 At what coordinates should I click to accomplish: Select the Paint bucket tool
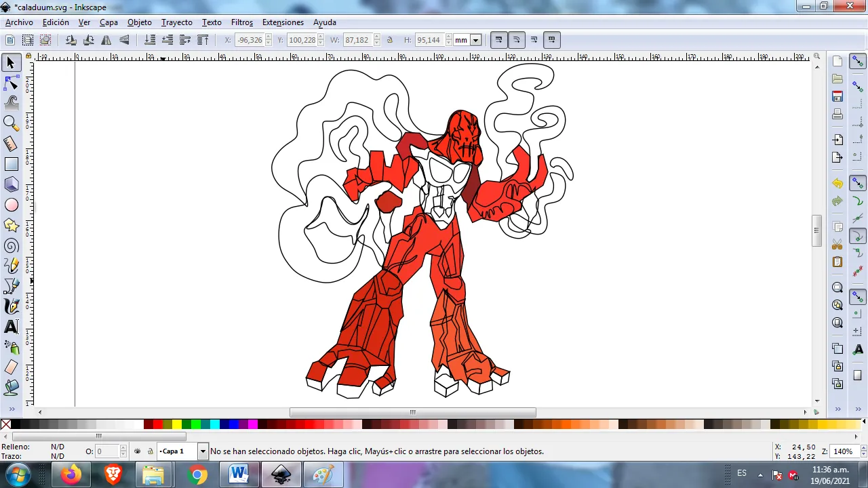(x=11, y=388)
